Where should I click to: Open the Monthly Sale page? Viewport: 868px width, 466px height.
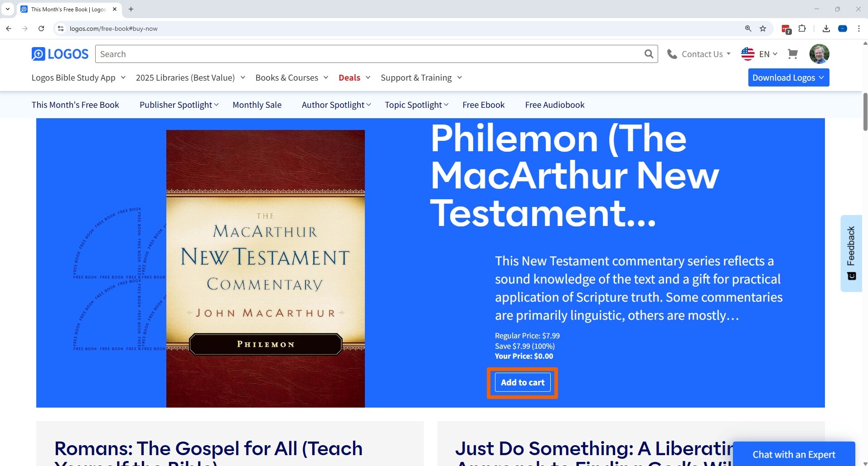[x=257, y=105]
